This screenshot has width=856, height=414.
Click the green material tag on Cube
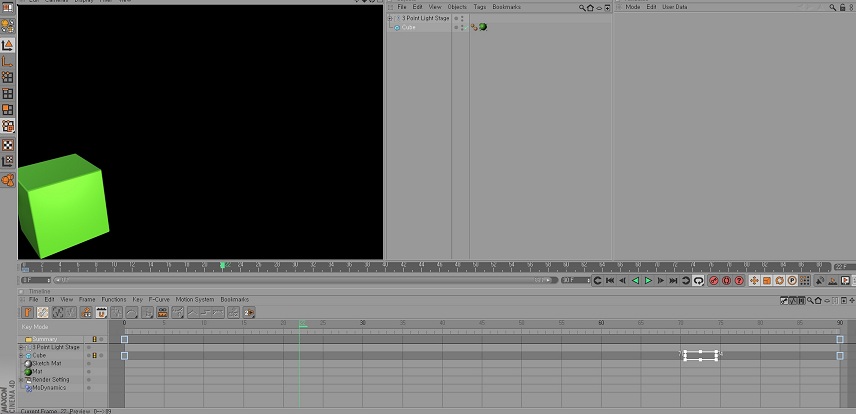pos(483,27)
